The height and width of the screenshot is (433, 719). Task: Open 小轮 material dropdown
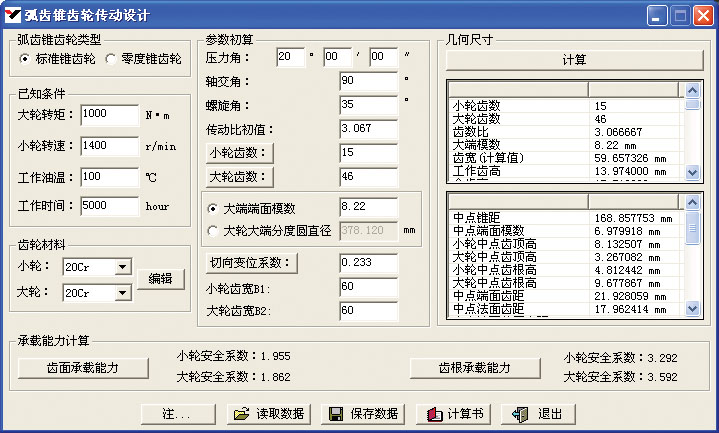(122, 268)
